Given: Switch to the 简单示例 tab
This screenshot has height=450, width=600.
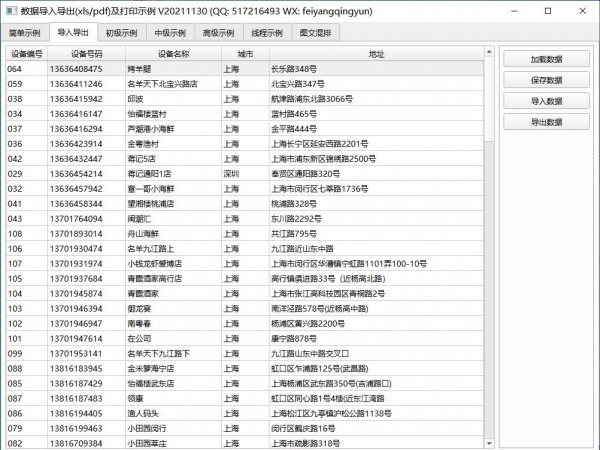Looking at the screenshot, I should pos(24,32).
